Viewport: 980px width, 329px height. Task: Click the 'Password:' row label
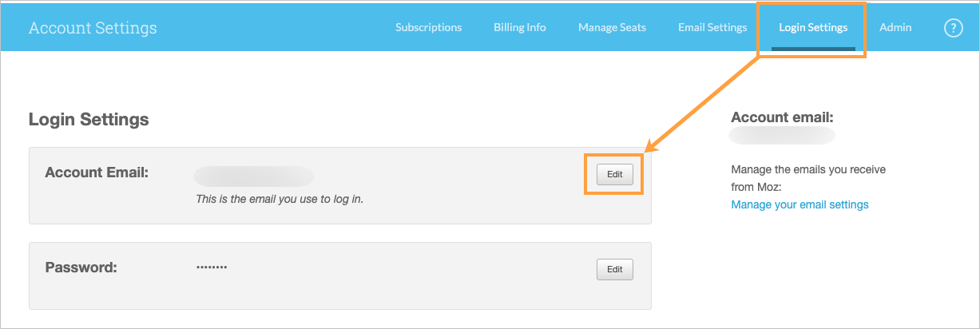pos(81,268)
